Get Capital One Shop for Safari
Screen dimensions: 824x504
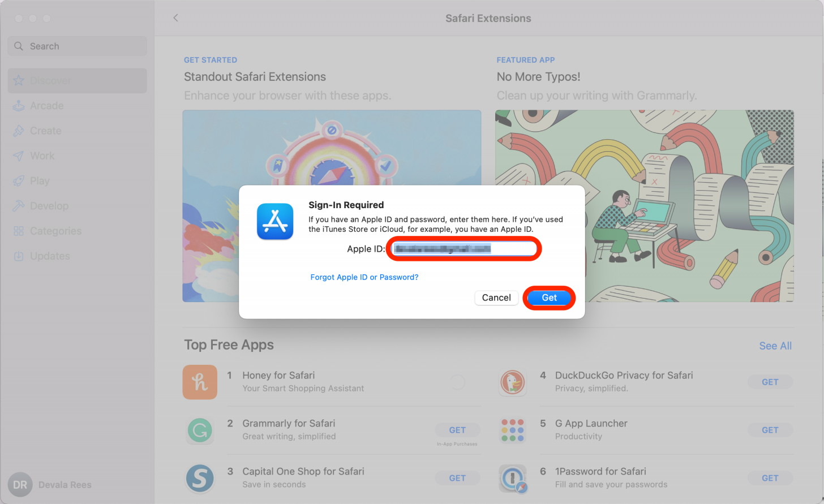click(457, 478)
